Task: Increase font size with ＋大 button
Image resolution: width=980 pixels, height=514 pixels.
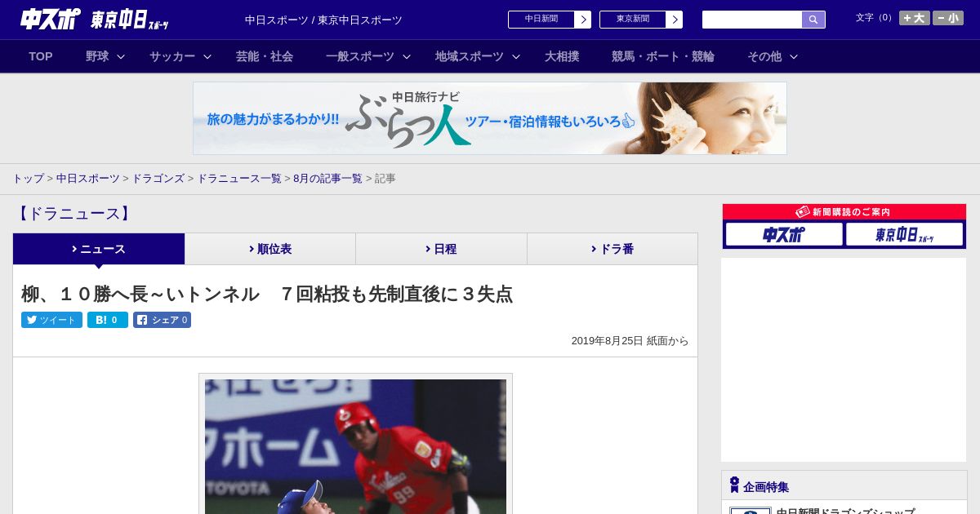Action: [915, 18]
